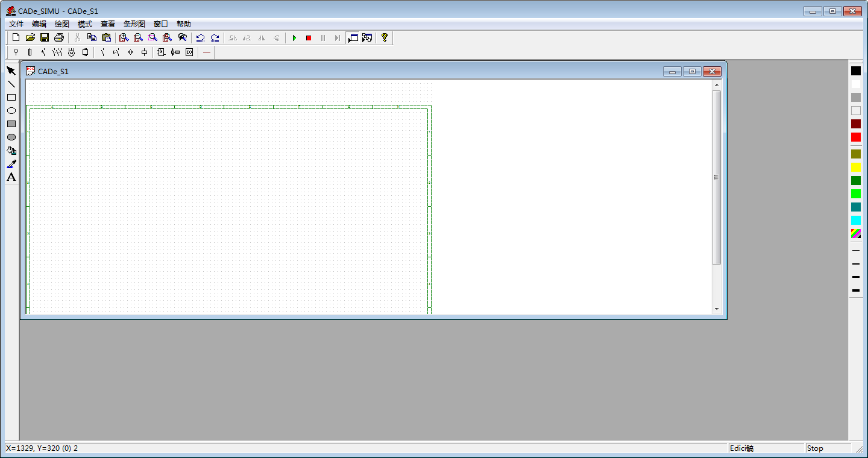Viewport: 868px width, 458px height.
Task: Select the arrow pointer tool
Action: 11,71
